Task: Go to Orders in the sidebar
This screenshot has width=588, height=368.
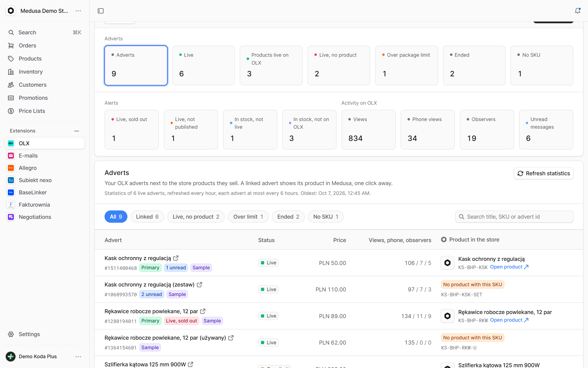Action: pos(45,46)
